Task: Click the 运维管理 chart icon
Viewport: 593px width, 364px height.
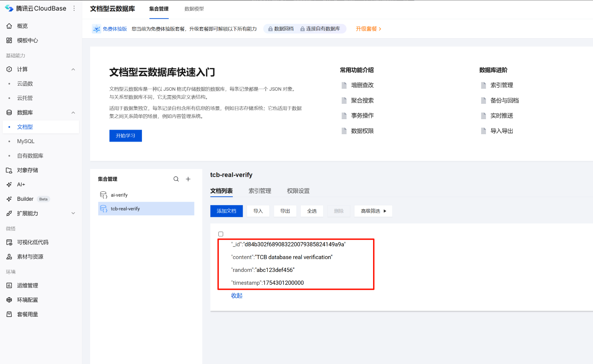Action: point(9,285)
